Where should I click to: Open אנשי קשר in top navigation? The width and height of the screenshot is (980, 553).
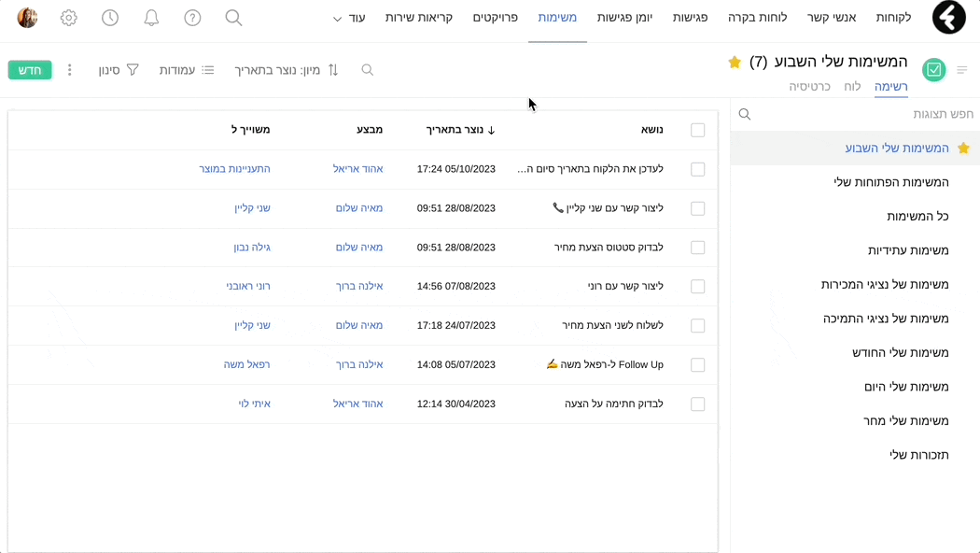pos(832,18)
